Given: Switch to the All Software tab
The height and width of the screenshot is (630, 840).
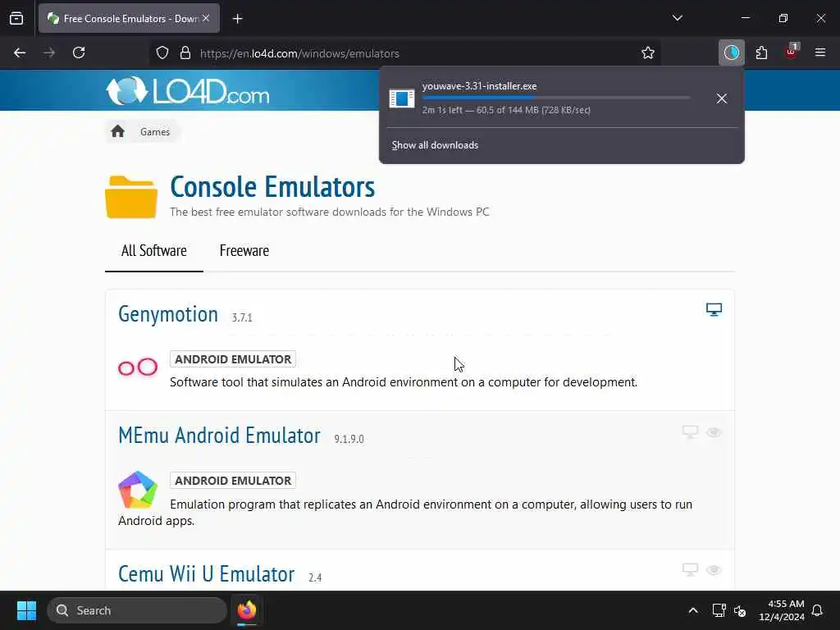Looking at the screenshot, I should tap(153, 251).
